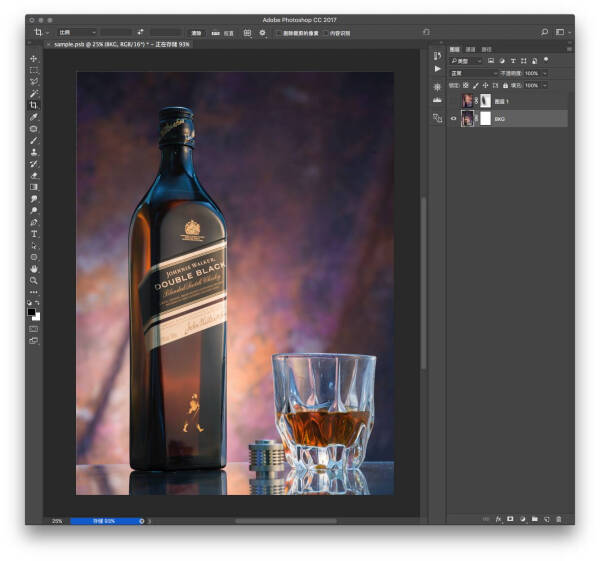The image size is (600, 561).
Task: Toggle type layer filter
Action: pos(513,61)
